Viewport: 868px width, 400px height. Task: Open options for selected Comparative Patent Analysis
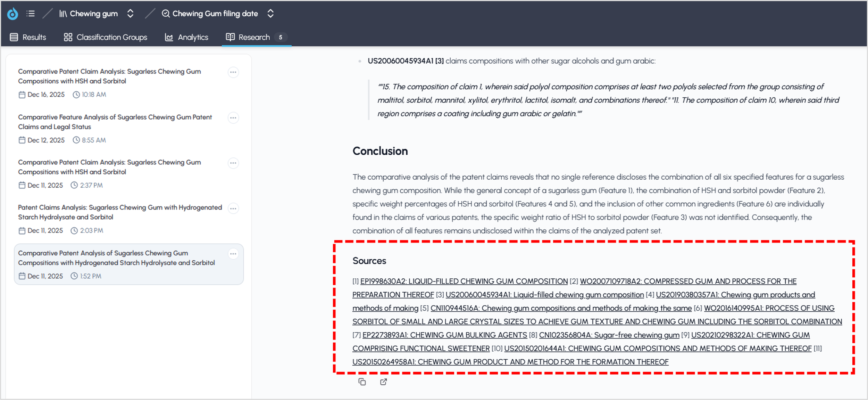[x=233, y=254]
